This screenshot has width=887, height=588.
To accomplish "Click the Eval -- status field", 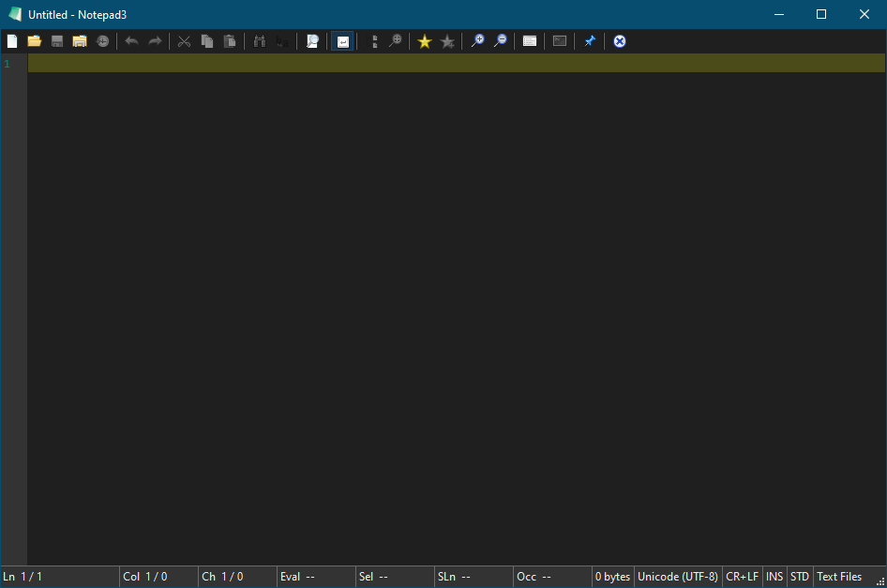I will click(316, 577).
